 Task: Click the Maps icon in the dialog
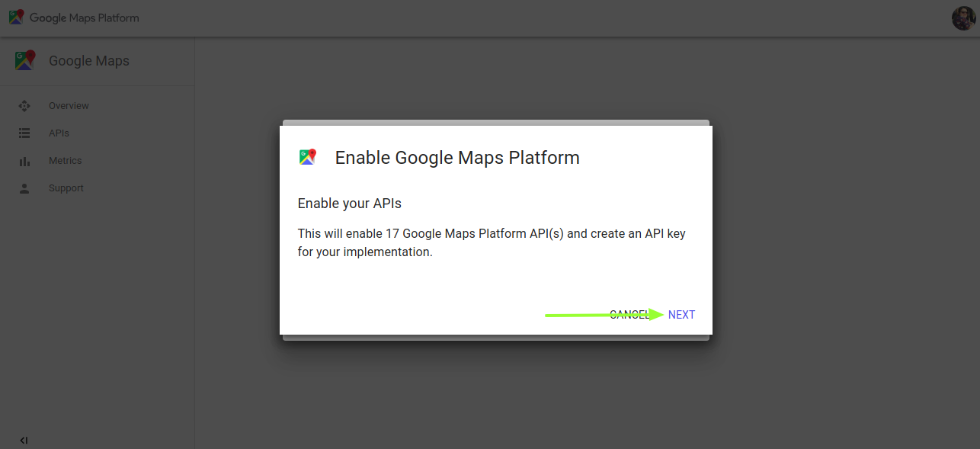308,157
